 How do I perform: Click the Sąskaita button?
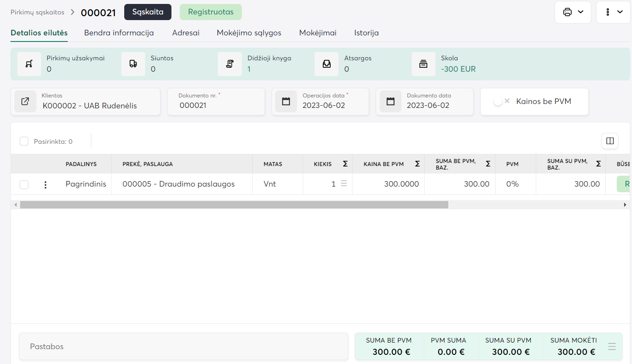[148, 12]
